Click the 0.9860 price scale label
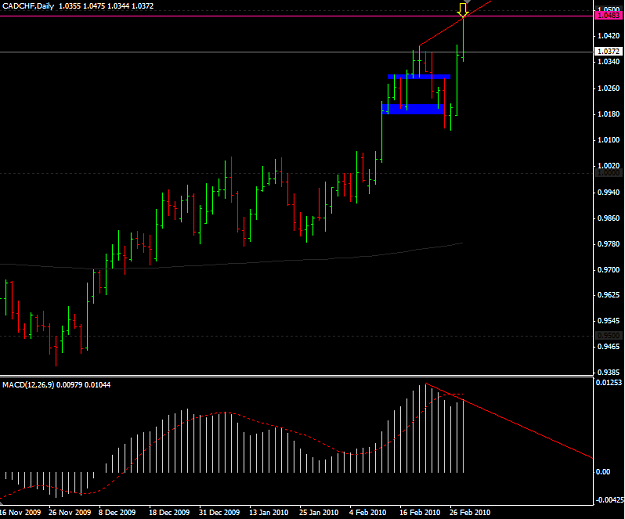 (608, 218)
